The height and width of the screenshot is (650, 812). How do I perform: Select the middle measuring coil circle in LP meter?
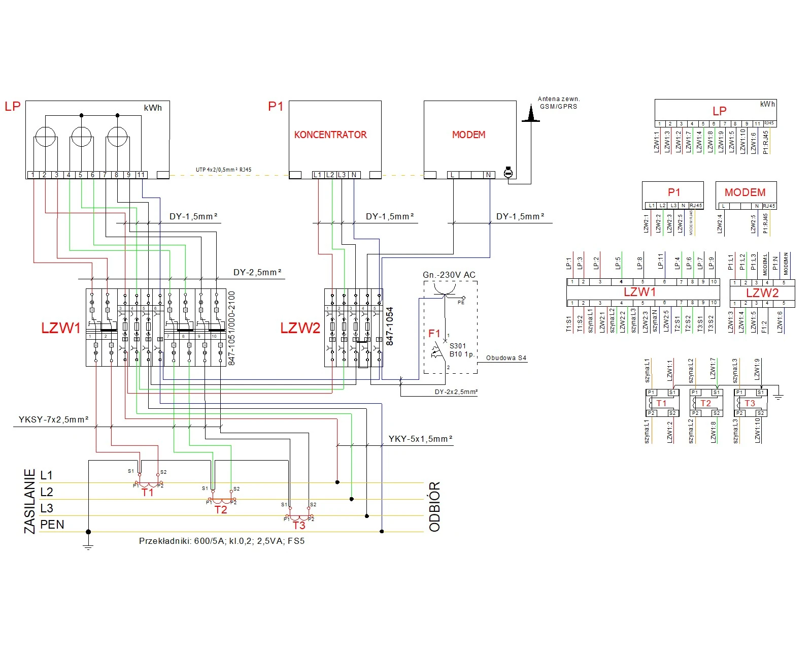[81, 137]
